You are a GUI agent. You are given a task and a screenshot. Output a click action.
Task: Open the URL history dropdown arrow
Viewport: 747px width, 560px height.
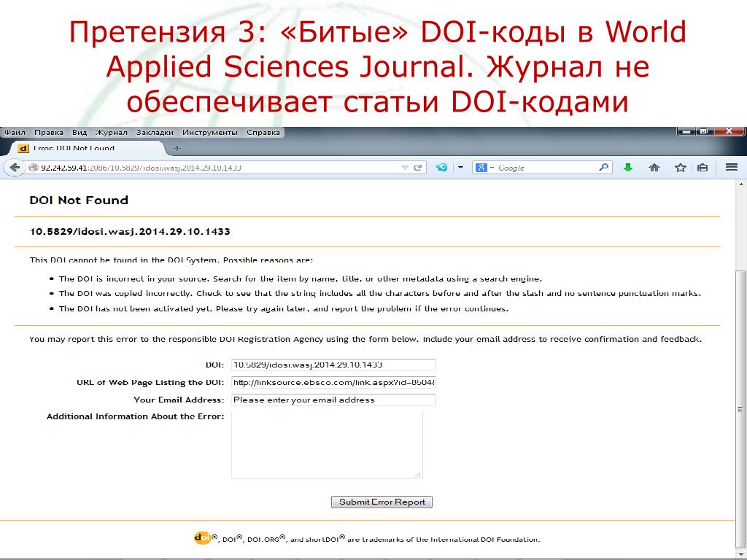pos(405,168)
